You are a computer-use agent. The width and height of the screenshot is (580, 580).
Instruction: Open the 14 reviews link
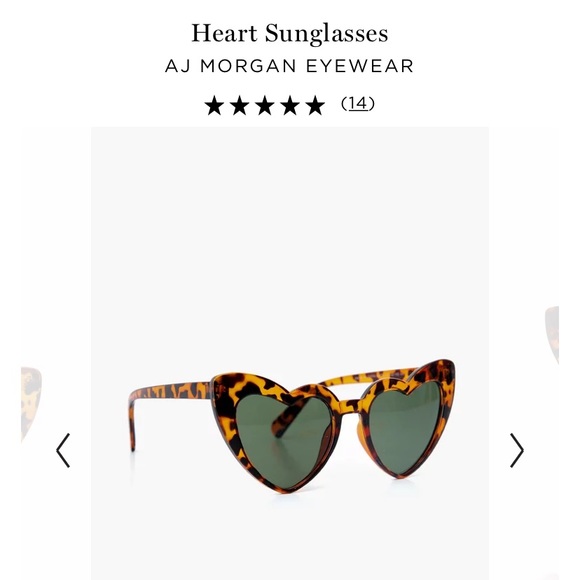[x=358, y=103]
